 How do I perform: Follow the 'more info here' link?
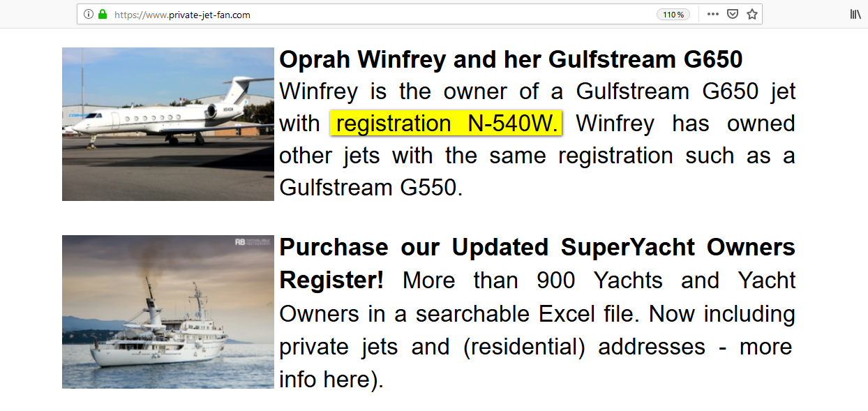(536, 363)
